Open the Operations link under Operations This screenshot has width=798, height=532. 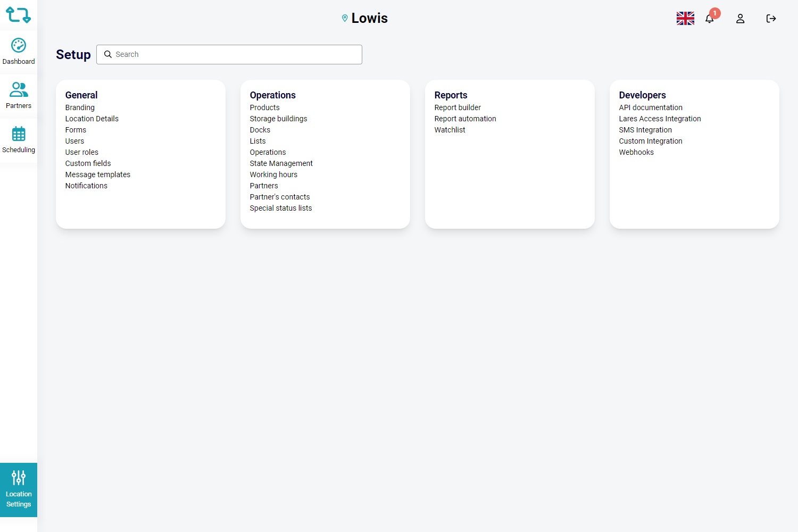click(268, 152)
